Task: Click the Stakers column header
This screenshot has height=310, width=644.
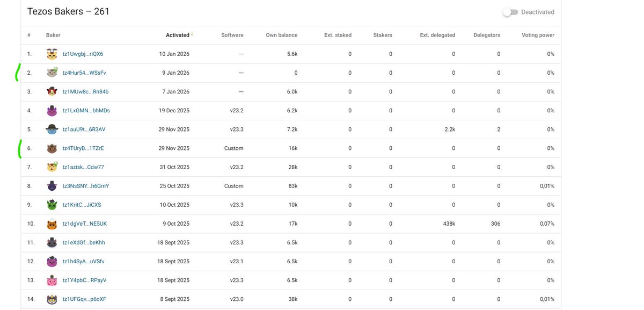Action: tap(383, 35)
